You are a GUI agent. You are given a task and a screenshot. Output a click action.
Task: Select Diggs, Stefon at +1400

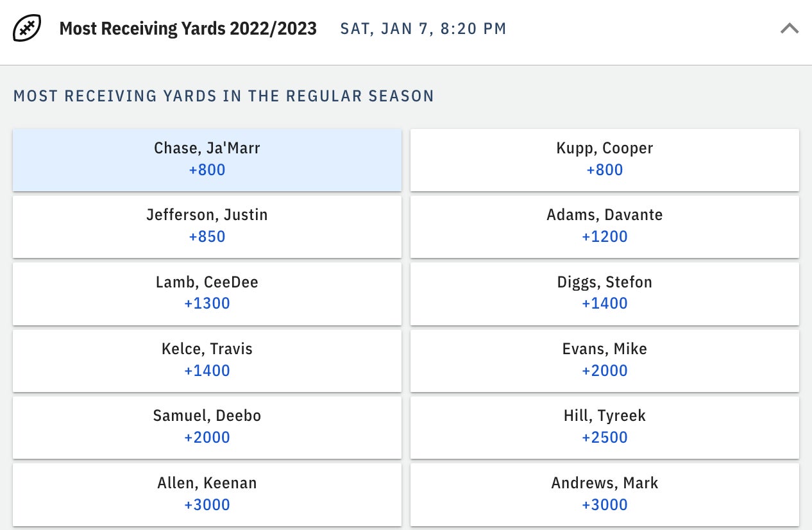pos(605,293)
